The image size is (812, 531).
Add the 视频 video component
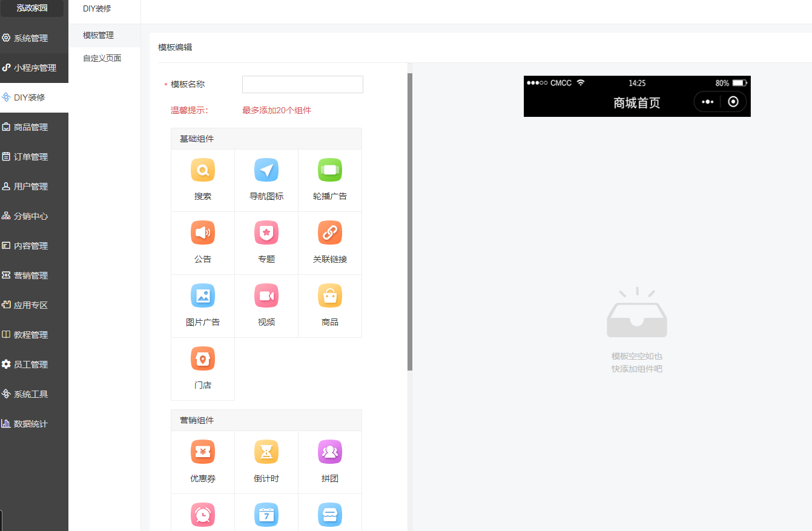pyautogui.click(x=266, y=305)
